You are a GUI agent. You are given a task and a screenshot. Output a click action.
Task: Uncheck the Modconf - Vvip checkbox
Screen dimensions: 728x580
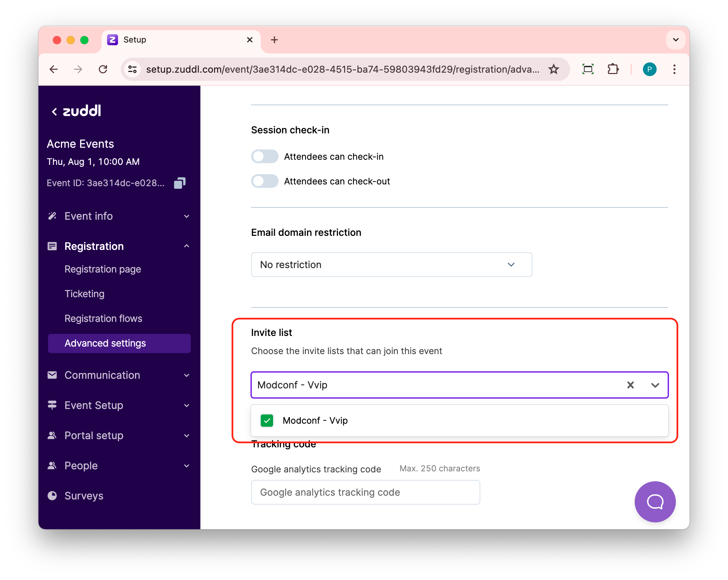point(267,421)
